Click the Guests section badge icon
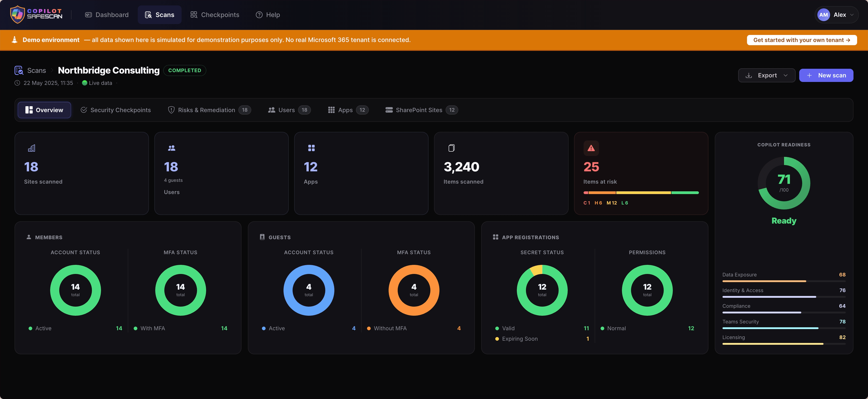 click(x=262, y=237)
